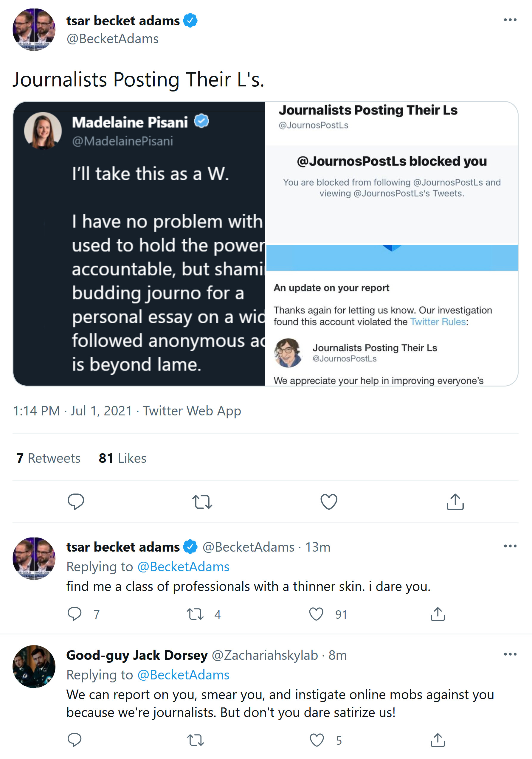Share the main tweet
The width and height of the screenshot is (532, 759).
pos(455,502)
